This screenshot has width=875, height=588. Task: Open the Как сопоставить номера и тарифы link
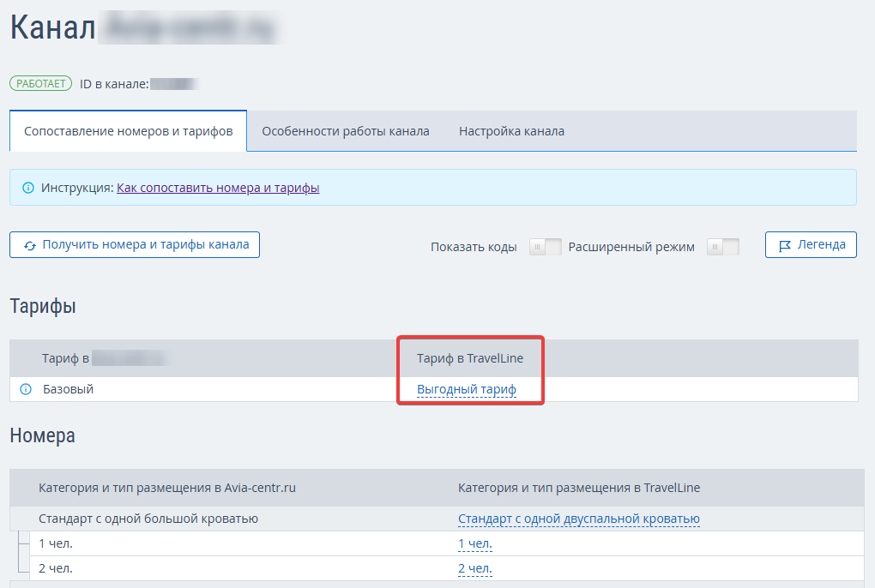click(x=218, y=188)
